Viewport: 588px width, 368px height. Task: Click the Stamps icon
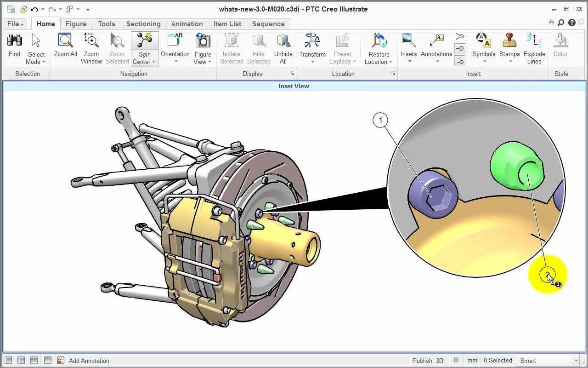pos(509,40)
